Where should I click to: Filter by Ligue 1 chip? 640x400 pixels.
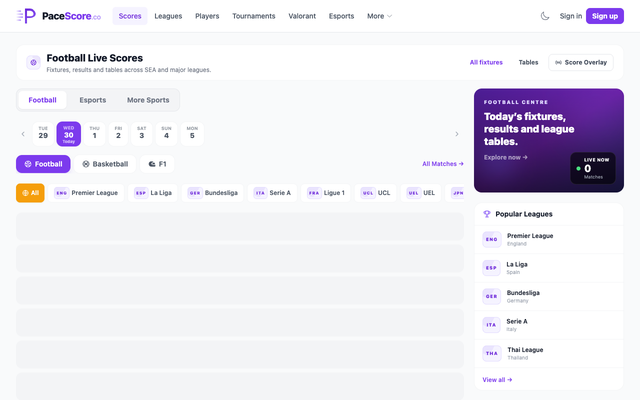click(x=326, y=193)
